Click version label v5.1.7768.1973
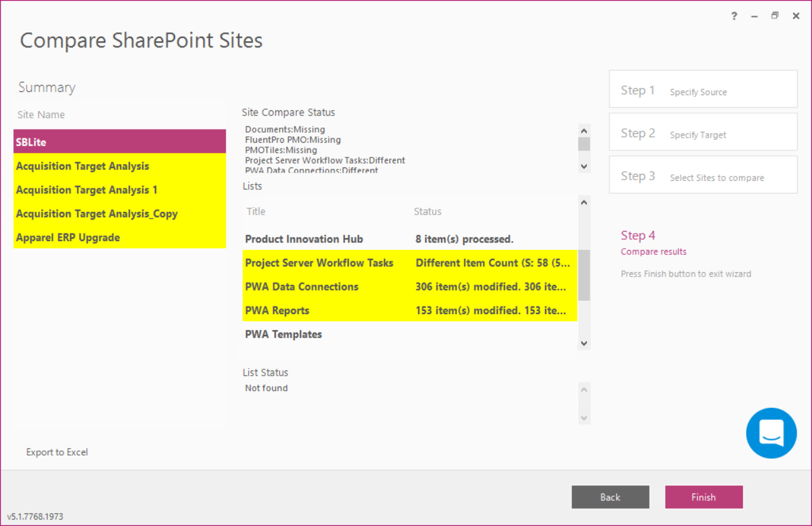 pos(35,516)
